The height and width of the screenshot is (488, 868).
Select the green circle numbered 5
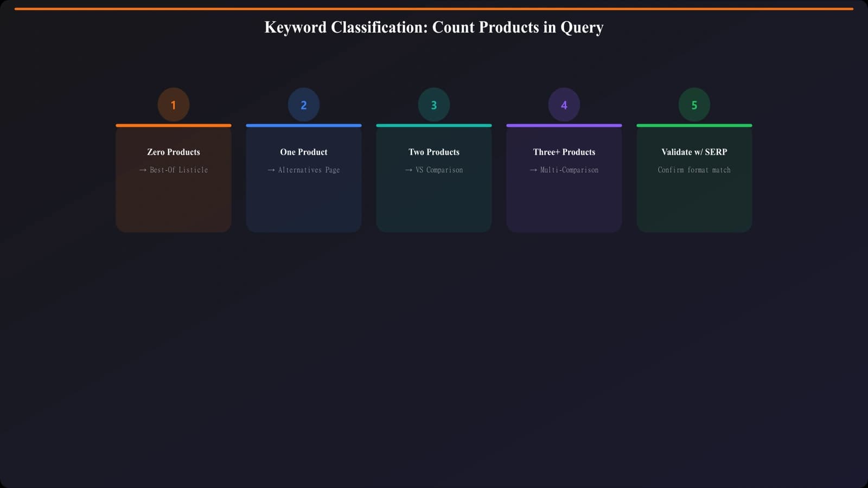(x=694, y=104)
